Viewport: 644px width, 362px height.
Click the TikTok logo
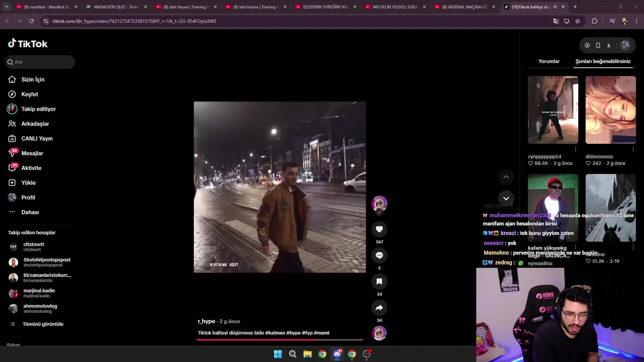(28, 44)
